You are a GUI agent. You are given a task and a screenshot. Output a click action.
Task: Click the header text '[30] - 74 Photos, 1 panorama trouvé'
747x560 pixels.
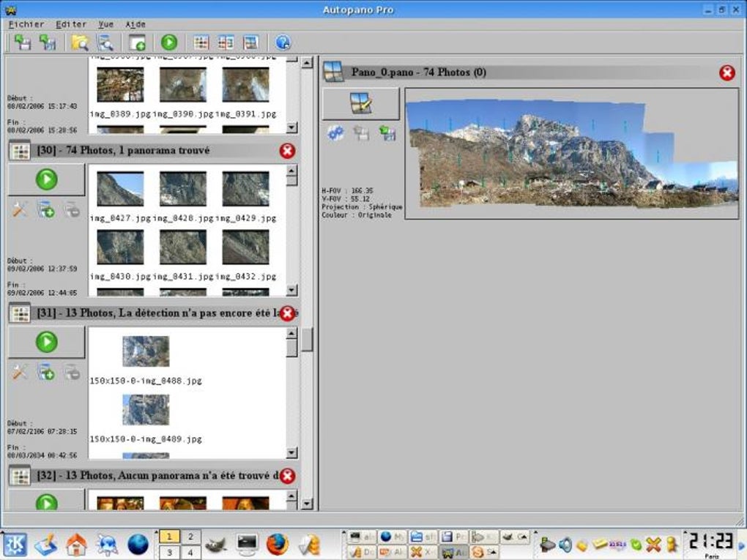click(x=123, y=151)
